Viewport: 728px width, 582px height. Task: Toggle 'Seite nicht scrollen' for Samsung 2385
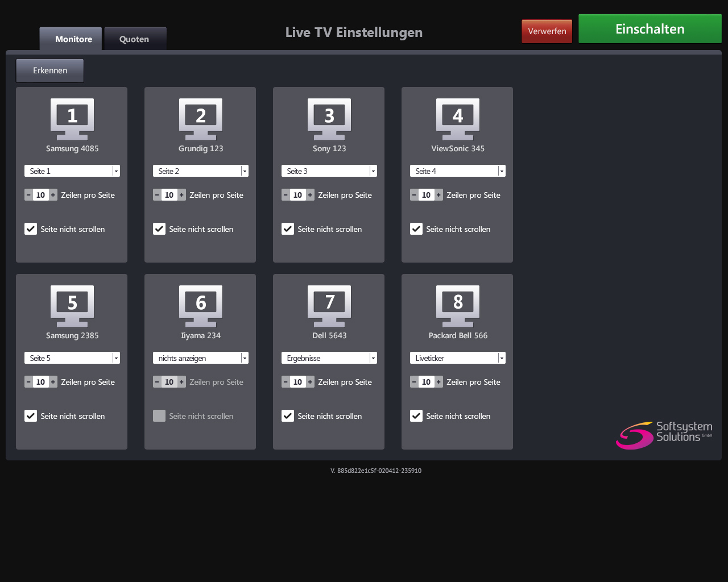(31, 416)
